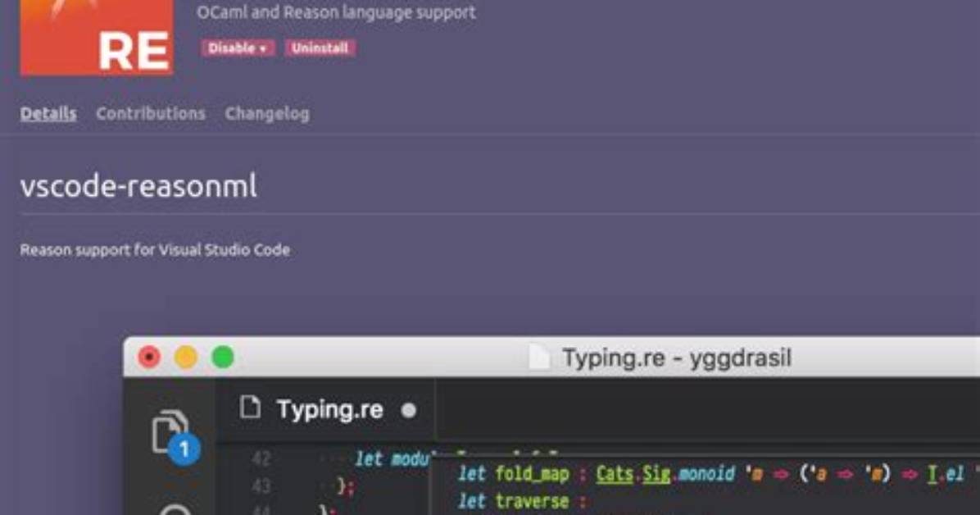The width and height of the screenshot is (980, 515).
Task: Close the Typing.re window with red button
Action: (x=149, y=358)
